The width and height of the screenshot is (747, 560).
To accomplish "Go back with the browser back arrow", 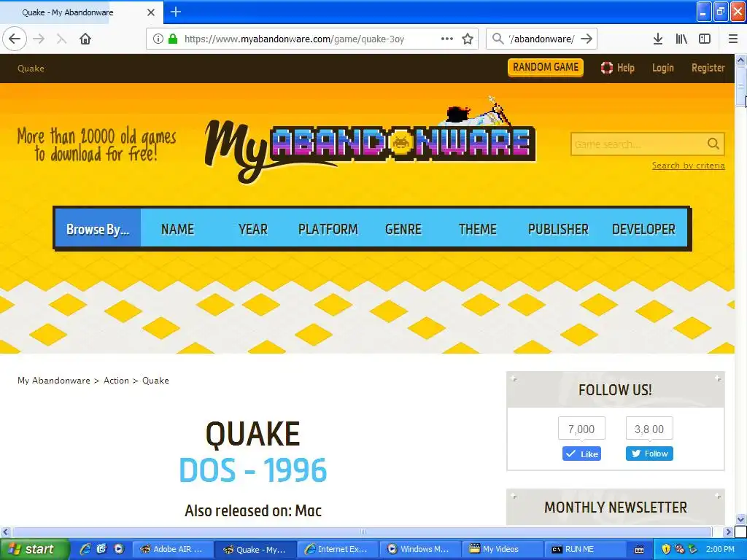I will pos(15,39).
